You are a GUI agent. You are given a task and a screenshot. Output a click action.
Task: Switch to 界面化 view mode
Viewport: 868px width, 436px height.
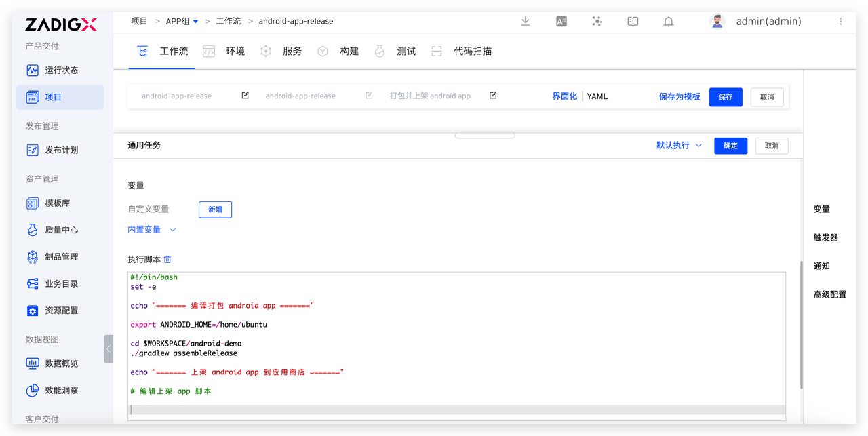[564, 96]
